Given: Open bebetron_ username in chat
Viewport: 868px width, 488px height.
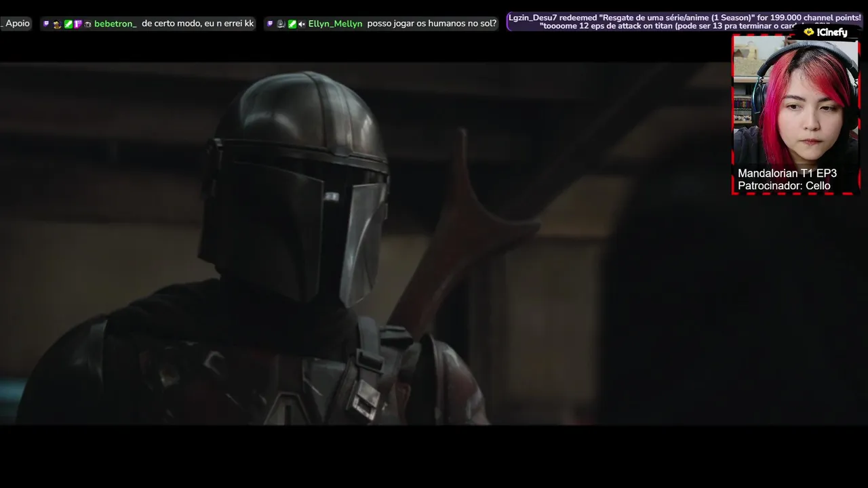Looking at the screenshot, I should pos(115,24).
